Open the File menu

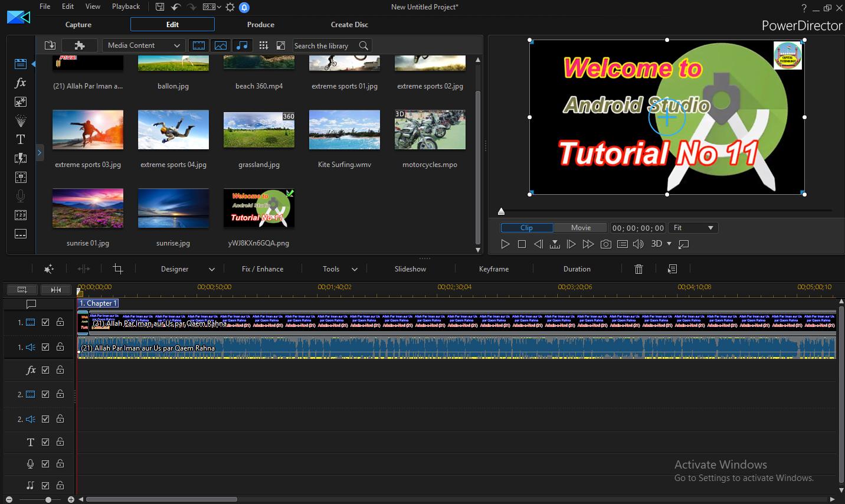(45, 6)
